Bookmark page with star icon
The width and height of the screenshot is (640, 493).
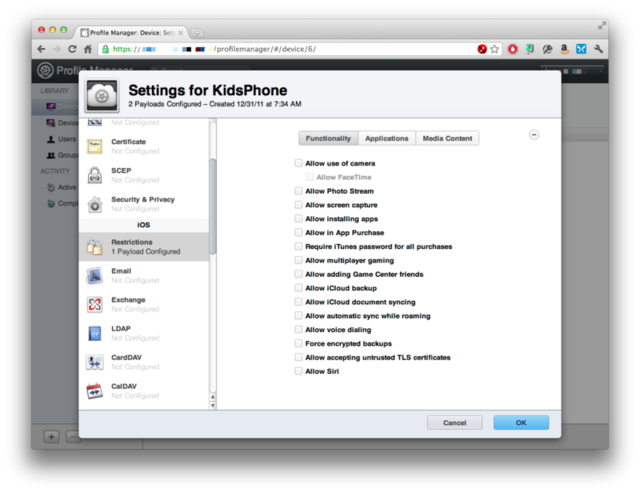(495, 49)
